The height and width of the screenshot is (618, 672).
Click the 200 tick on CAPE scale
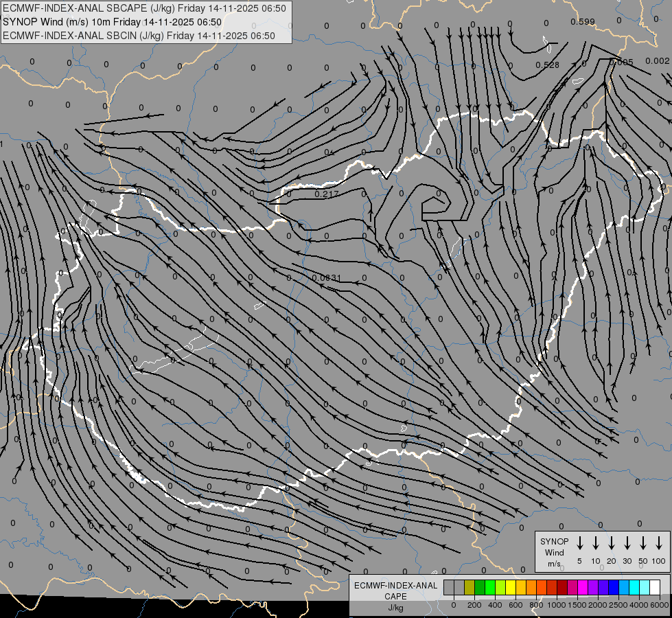point(474,605)
